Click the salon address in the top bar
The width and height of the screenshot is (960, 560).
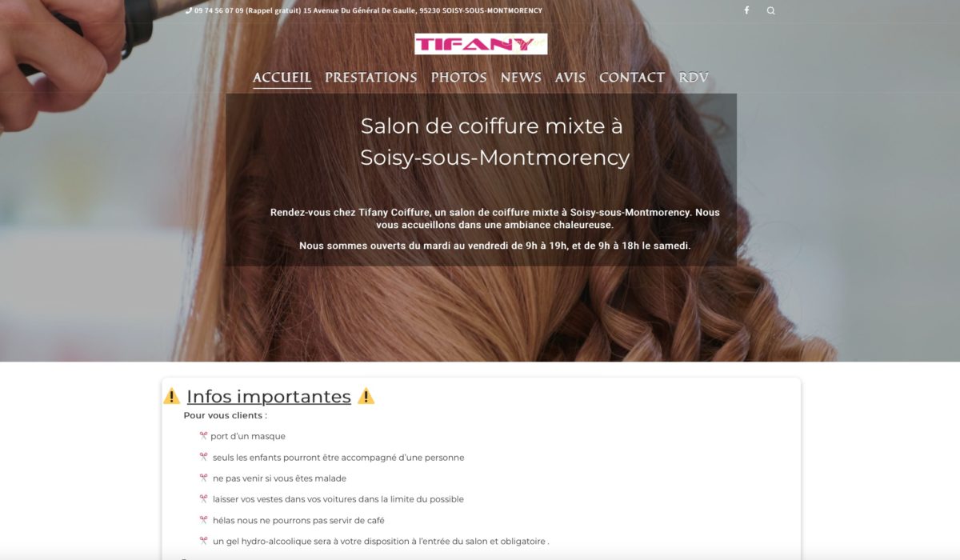coord(422,11)
